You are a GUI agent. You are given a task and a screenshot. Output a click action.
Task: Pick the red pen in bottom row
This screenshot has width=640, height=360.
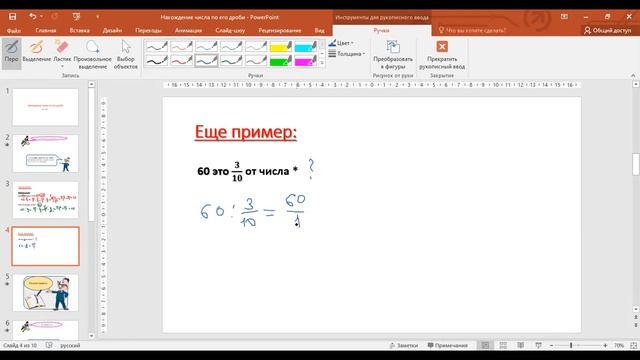(182, 61)
